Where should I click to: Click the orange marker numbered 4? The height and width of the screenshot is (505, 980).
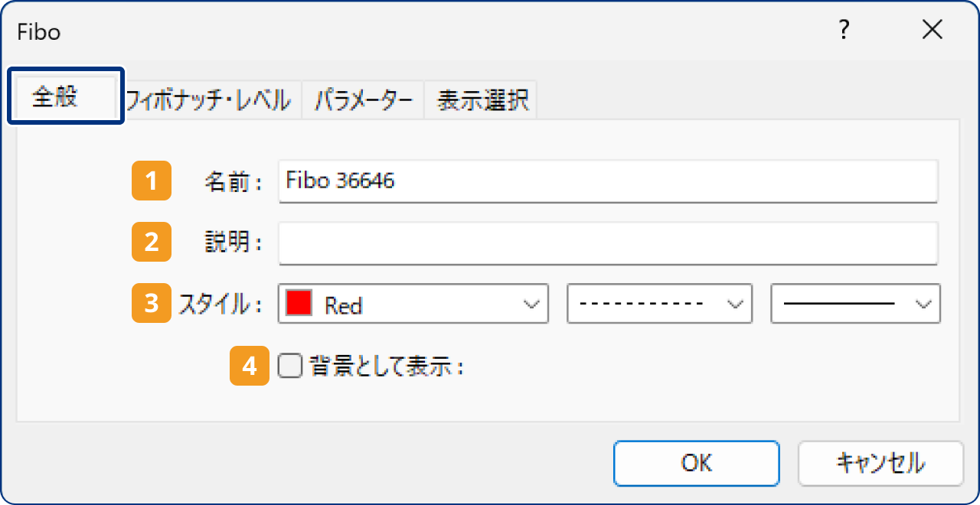pos(249,366)
